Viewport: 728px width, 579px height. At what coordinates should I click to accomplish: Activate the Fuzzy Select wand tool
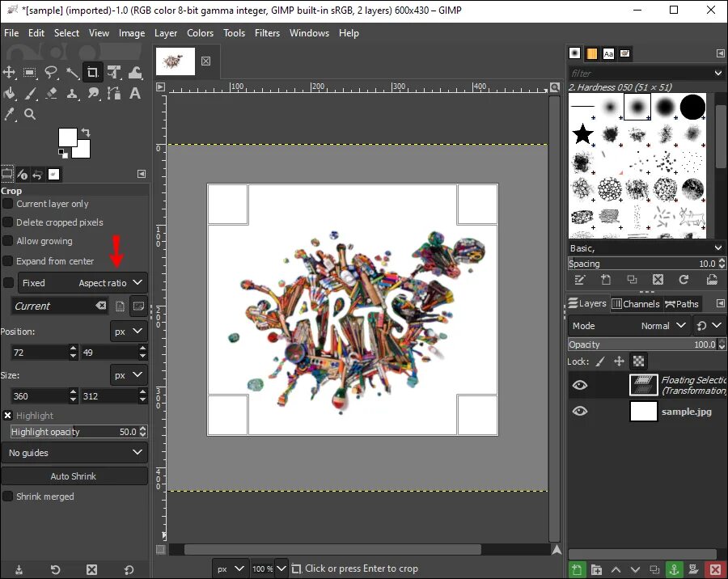click(72, 72)
